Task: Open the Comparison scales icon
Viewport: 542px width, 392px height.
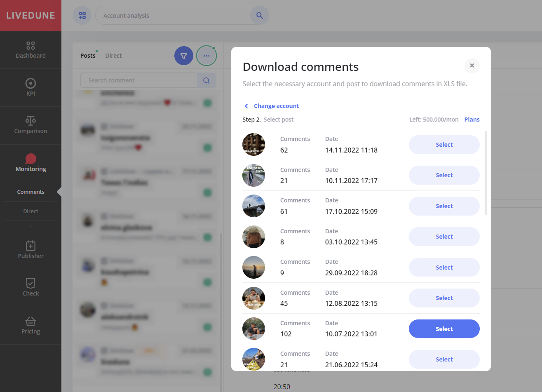Action: click(x=31, y=121)
